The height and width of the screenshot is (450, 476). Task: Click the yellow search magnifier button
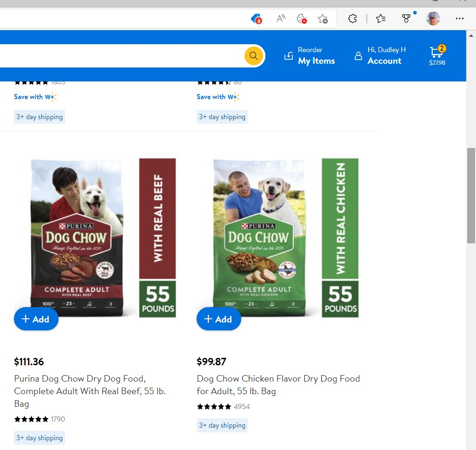pos(253,56)
